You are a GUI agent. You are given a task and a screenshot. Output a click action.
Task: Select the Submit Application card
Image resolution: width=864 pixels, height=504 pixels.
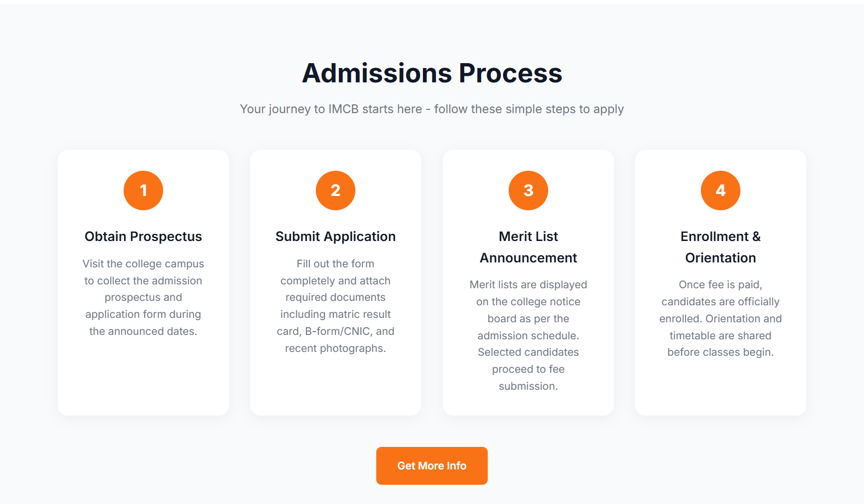pos(335,282)
